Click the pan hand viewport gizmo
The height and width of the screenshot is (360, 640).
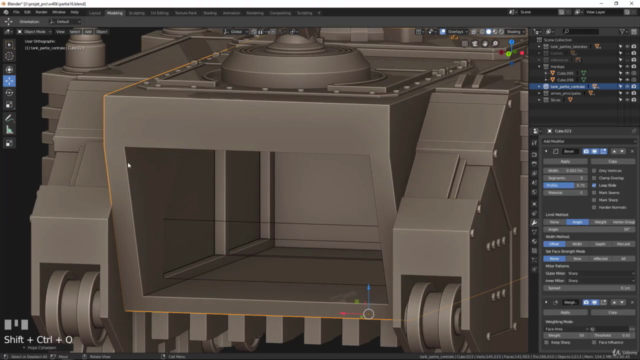coord(485,44)
